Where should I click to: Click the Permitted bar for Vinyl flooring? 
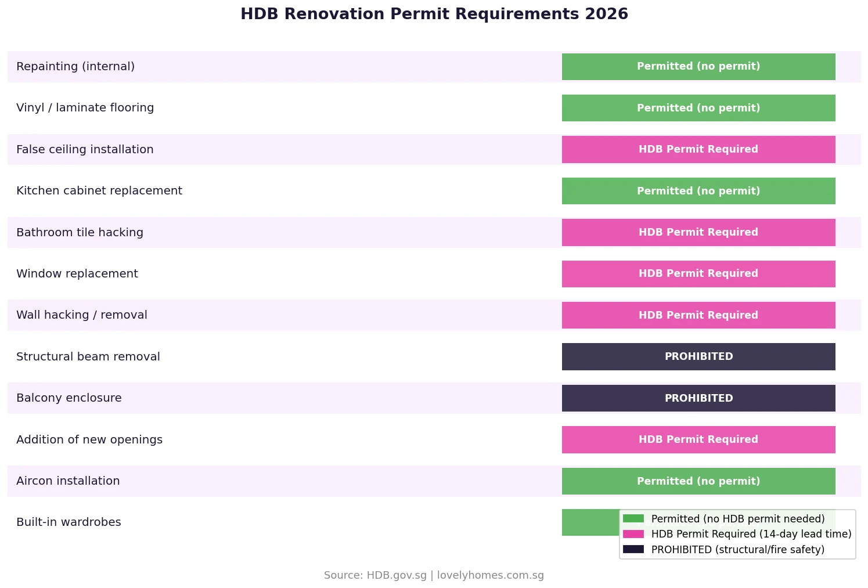click(x=698, y=108)
